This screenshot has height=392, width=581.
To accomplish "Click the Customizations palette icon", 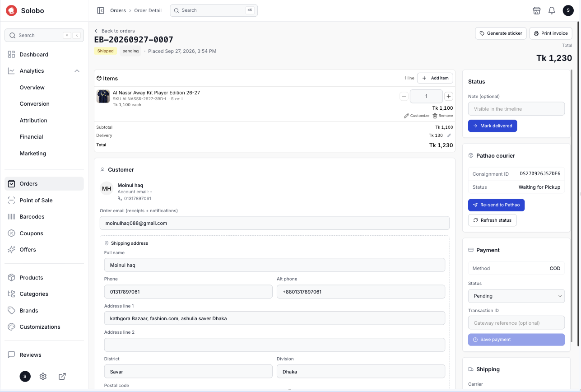I will [12, 327].
